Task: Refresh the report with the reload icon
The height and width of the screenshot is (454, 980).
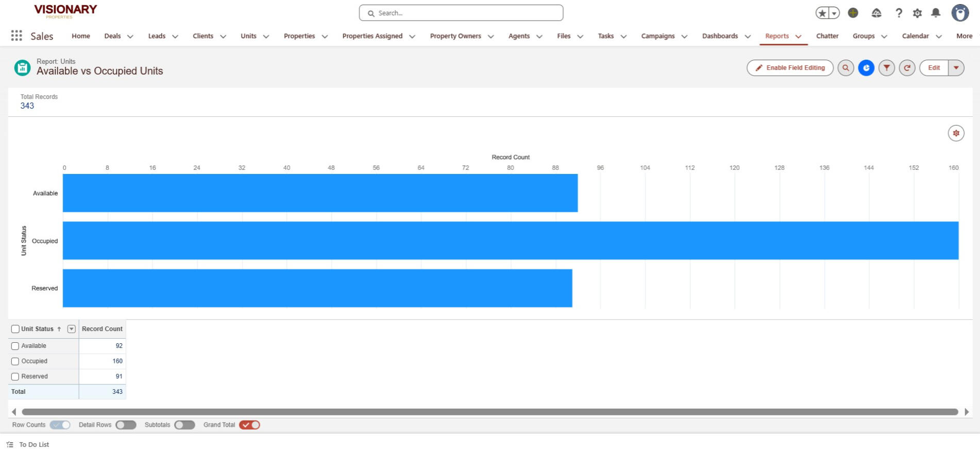Action: pos(907,68)
